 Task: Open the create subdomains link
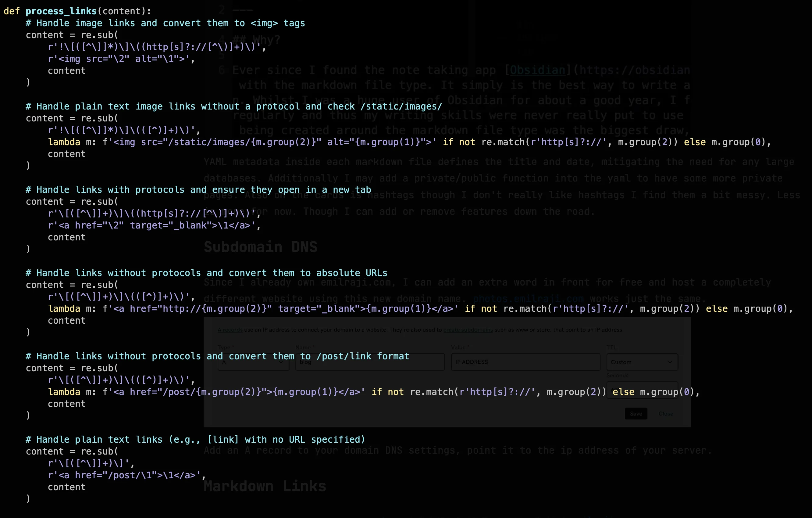tap(468, 330)
